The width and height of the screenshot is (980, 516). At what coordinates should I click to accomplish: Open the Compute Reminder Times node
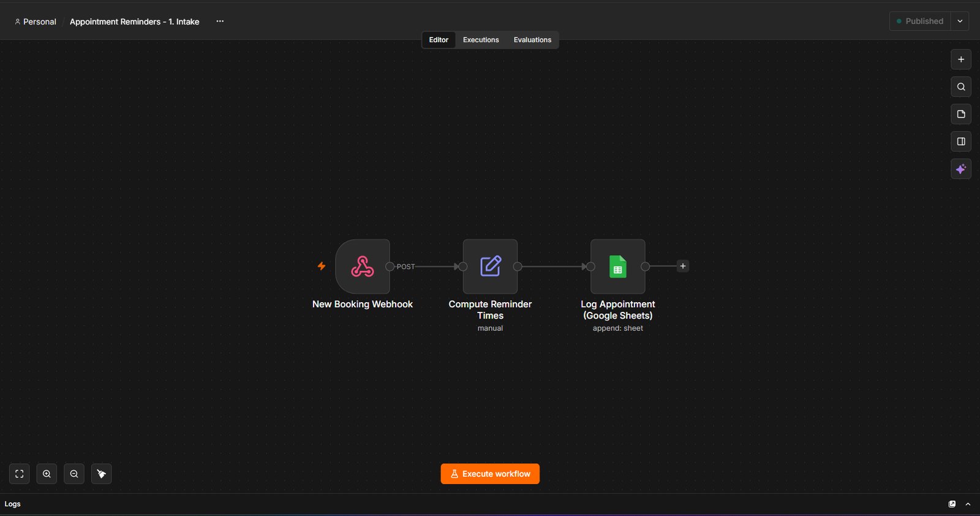[x=490, y=267]
